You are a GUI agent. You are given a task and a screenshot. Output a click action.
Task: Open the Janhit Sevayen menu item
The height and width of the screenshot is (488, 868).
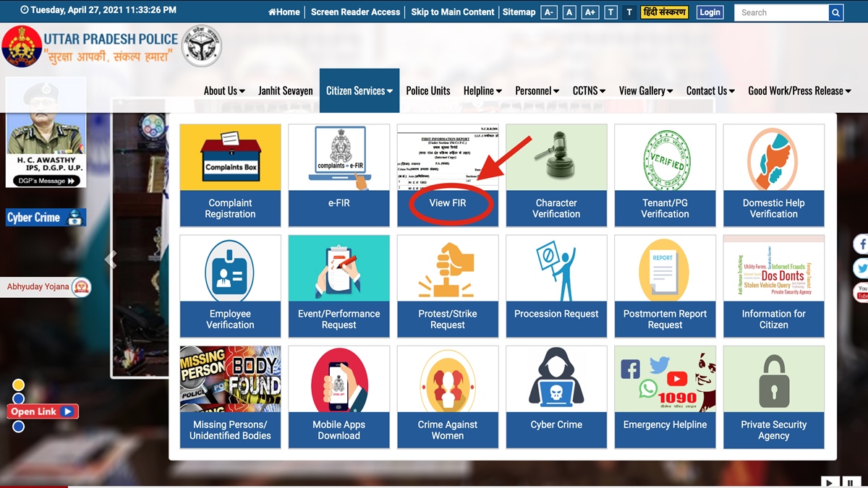pos(286,91)
